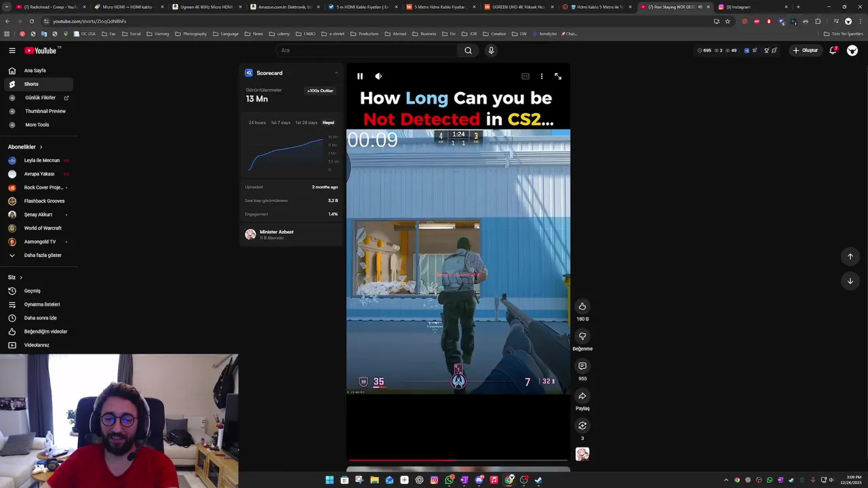
Task: Dislike the Short (Beğenme)
Action: (582, 336)
